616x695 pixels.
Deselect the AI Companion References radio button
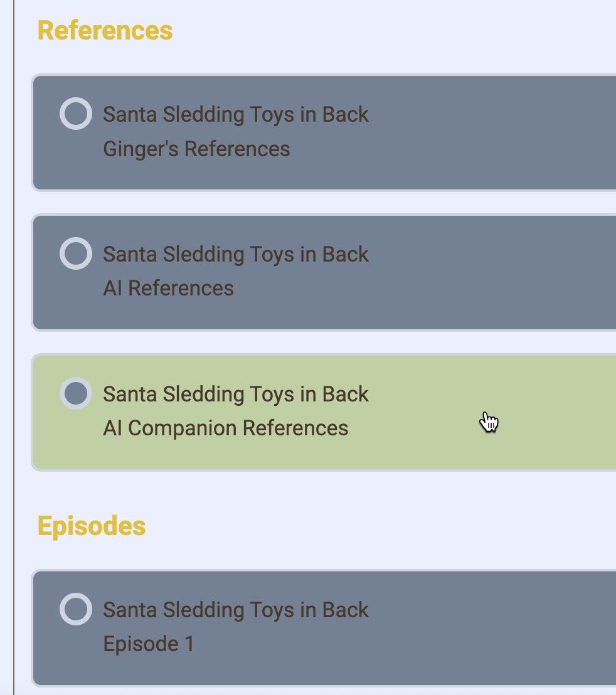76,393
